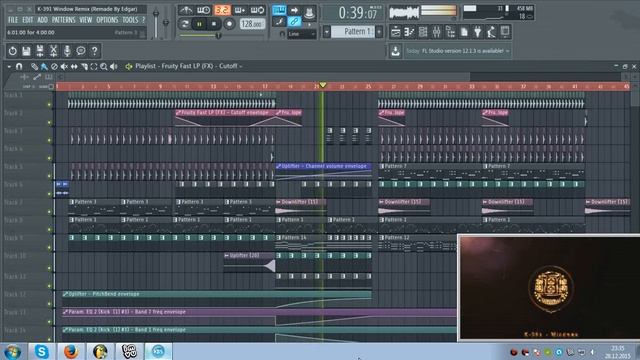Click the save project floppy icon
Viewport: 640px width, 360px height.
coord(26,51)
